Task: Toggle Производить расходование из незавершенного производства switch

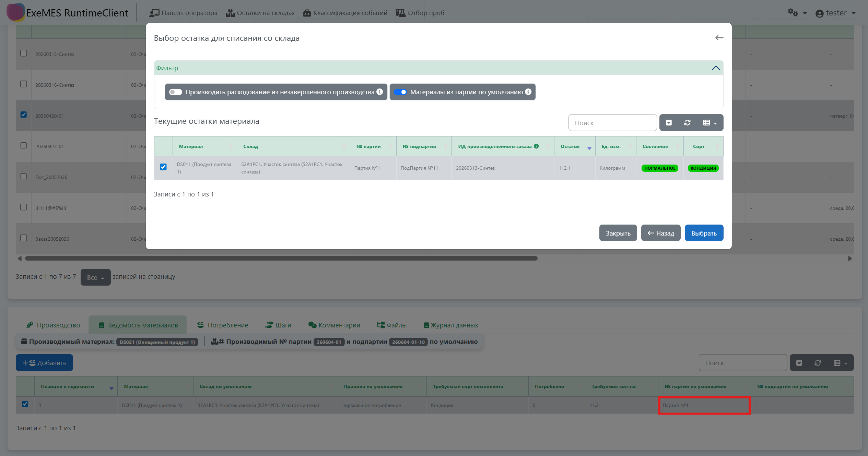Action: point(175,92)
